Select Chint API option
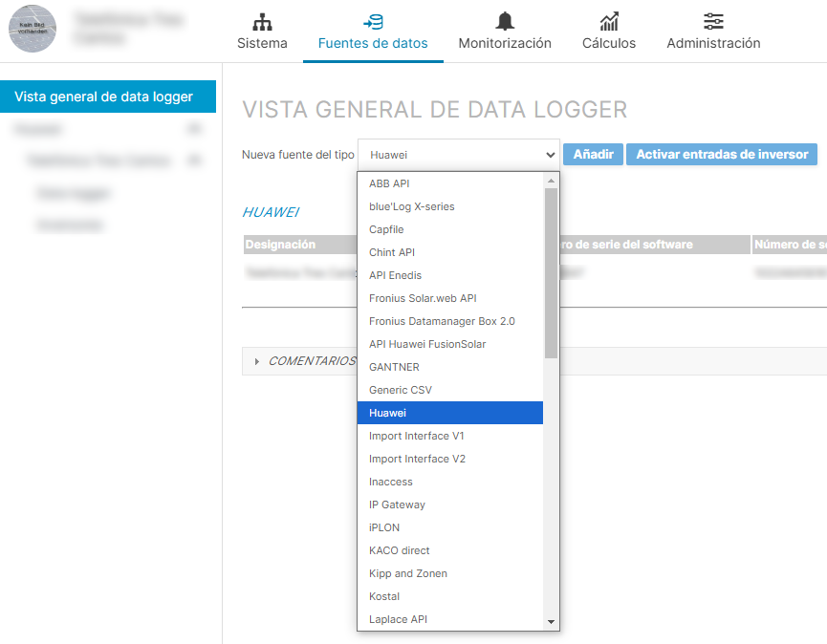827x644 pixels. pos(450,252)
